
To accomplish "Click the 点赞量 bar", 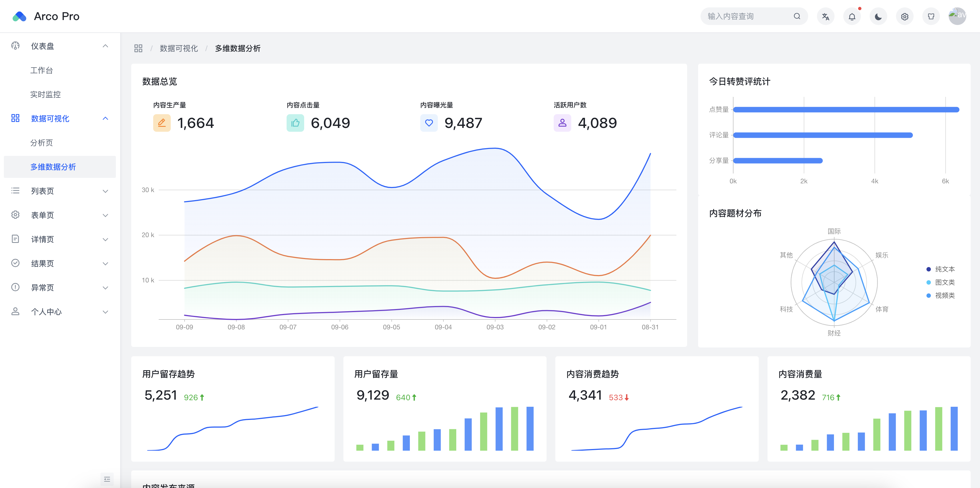I will [846, 110].
